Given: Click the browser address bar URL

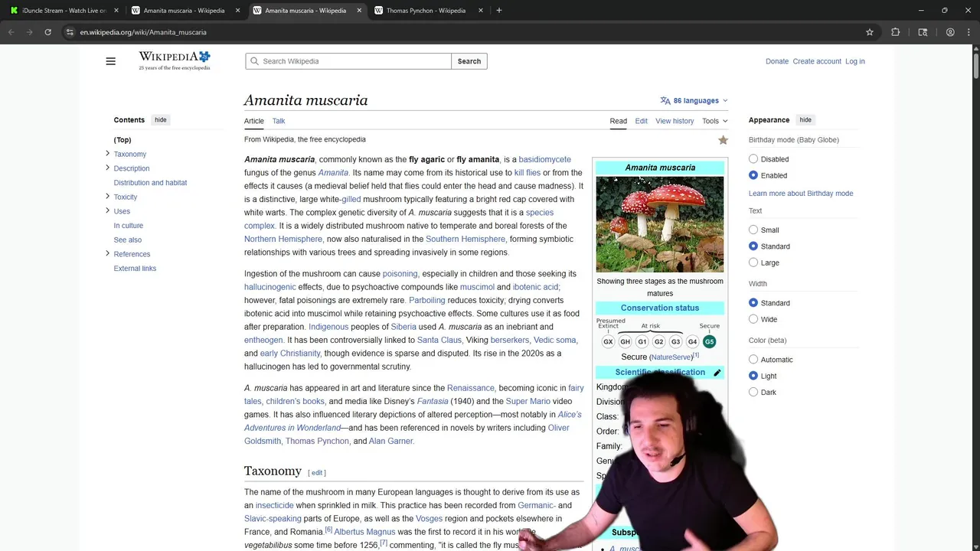Looking at the screenshot, I should pos(143,32).
